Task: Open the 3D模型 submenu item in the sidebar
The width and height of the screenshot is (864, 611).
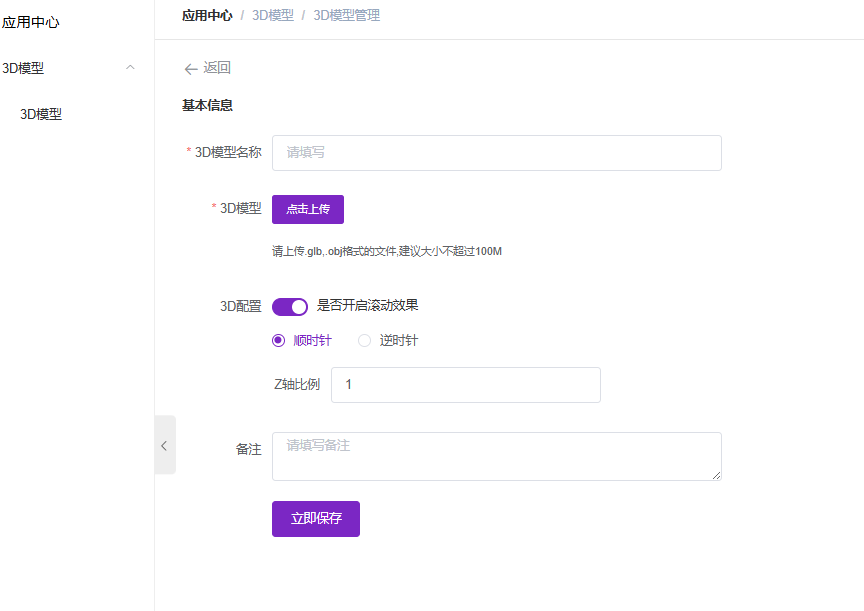Action: (41, 114)
